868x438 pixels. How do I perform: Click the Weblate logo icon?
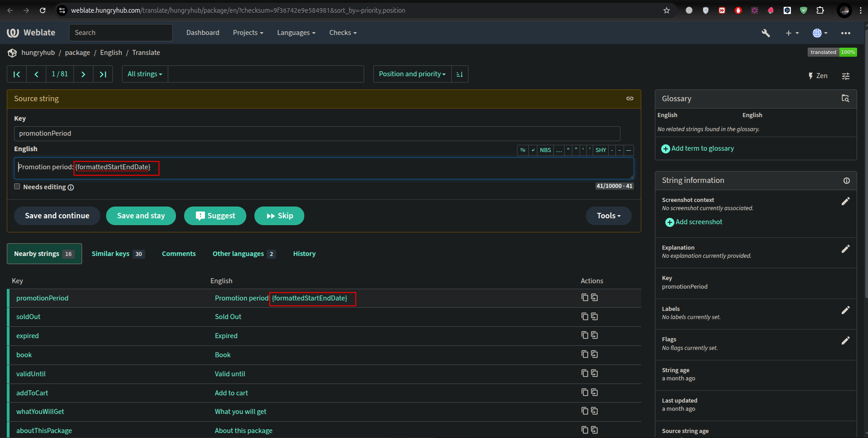point(13,33)
